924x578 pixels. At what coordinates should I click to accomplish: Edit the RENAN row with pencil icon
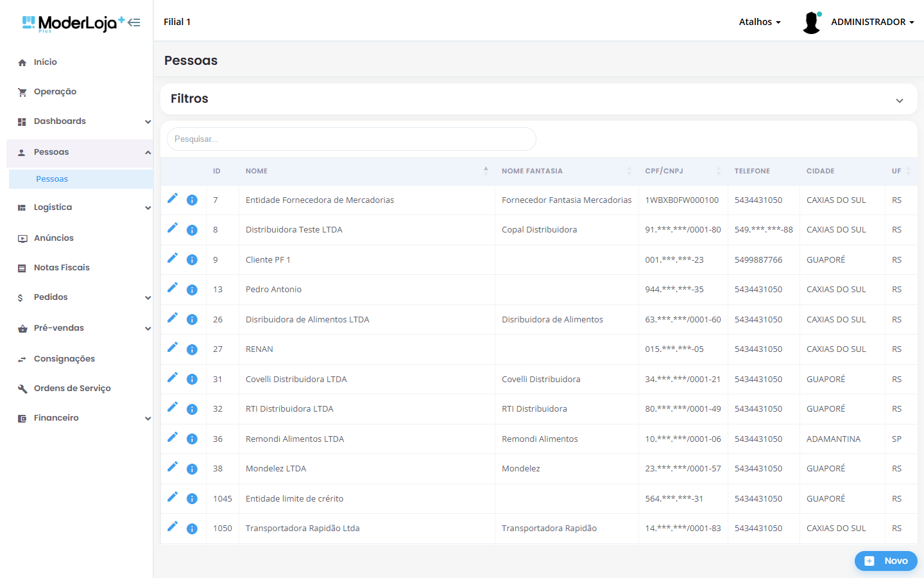(x=173, y=347)
